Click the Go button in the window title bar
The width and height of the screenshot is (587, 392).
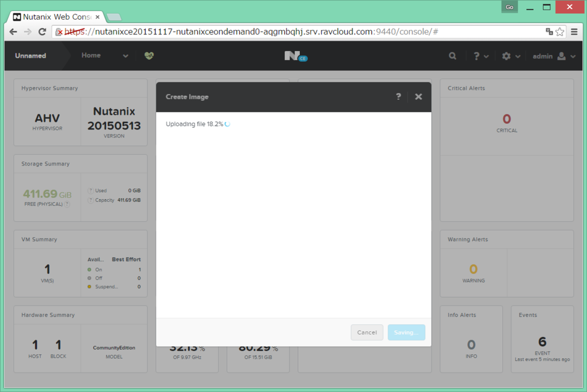tap(510, 7)
